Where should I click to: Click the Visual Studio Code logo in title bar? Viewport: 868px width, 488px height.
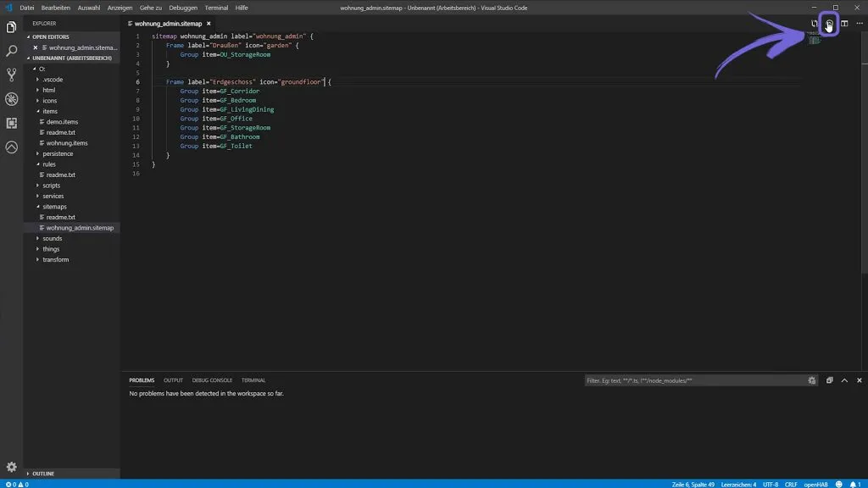[8, 8]
